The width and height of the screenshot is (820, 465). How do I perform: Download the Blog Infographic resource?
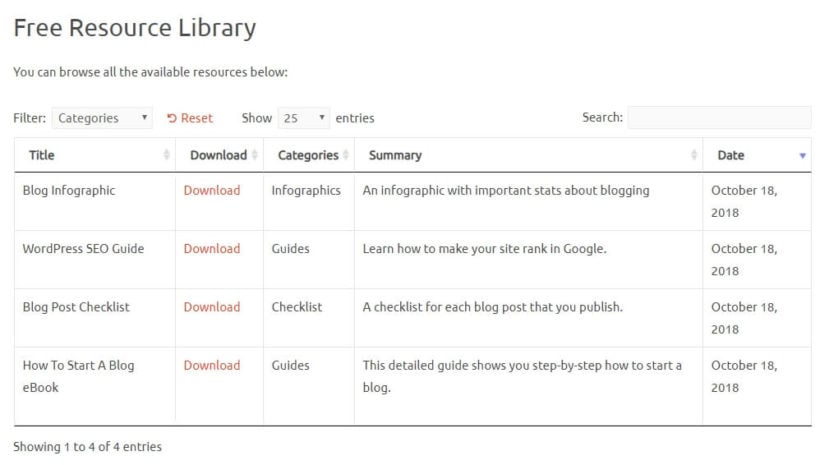tap(212, 190)
